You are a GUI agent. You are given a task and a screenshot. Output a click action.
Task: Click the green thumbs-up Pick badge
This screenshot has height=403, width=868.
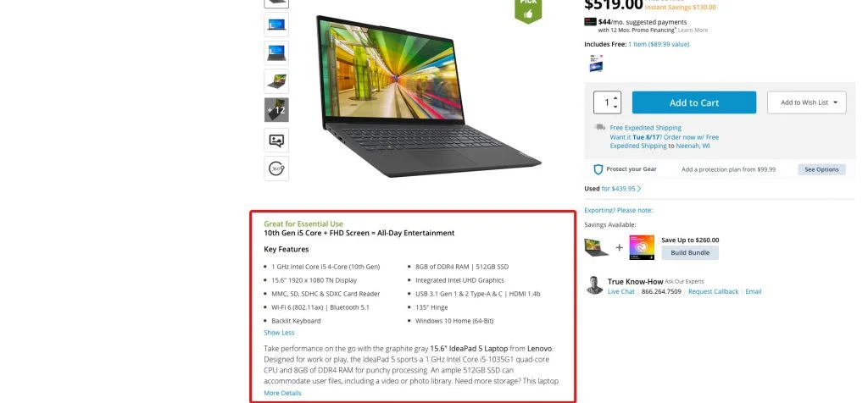coord(528,9)
